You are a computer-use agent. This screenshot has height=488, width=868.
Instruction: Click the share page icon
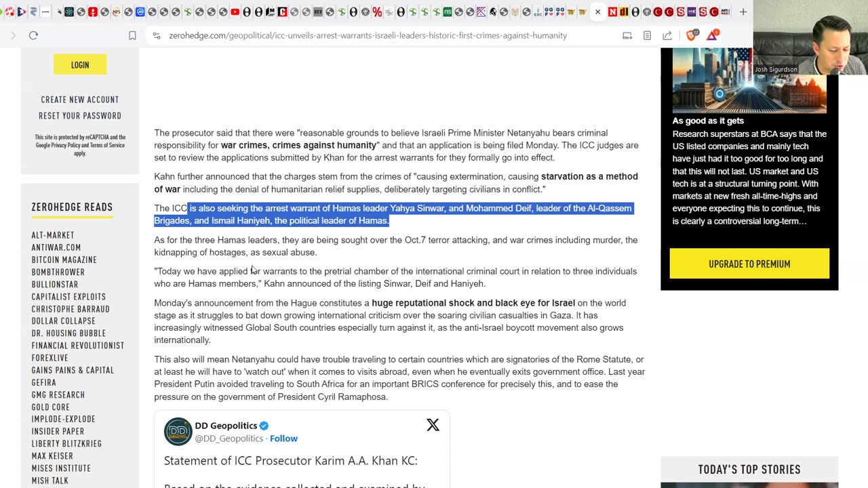click(667, 35)
